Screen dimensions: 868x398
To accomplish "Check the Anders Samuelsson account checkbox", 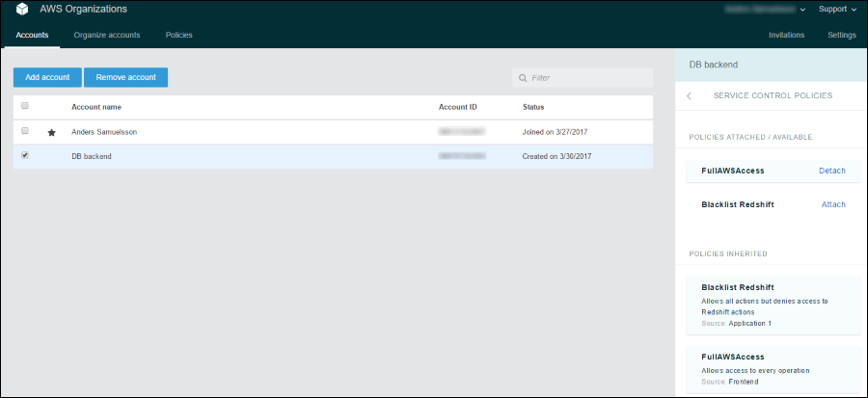I will pos(25,132).
